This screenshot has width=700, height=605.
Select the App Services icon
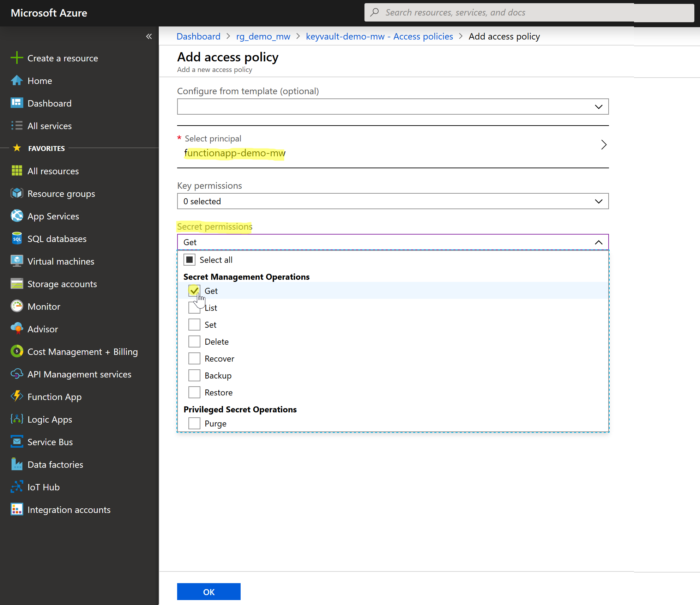point(17,216)
